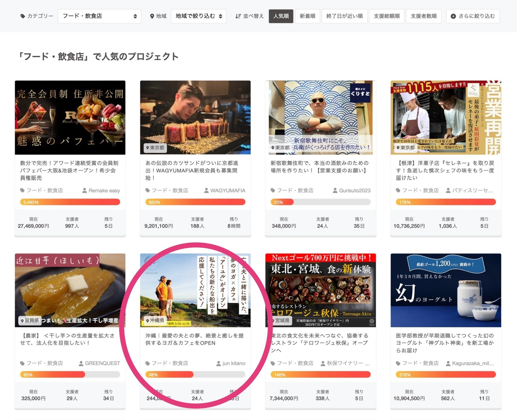Viewport: 517px width, 420px height.
Task: Select the 人気順 sort tab
Action: tap(281, 16)
